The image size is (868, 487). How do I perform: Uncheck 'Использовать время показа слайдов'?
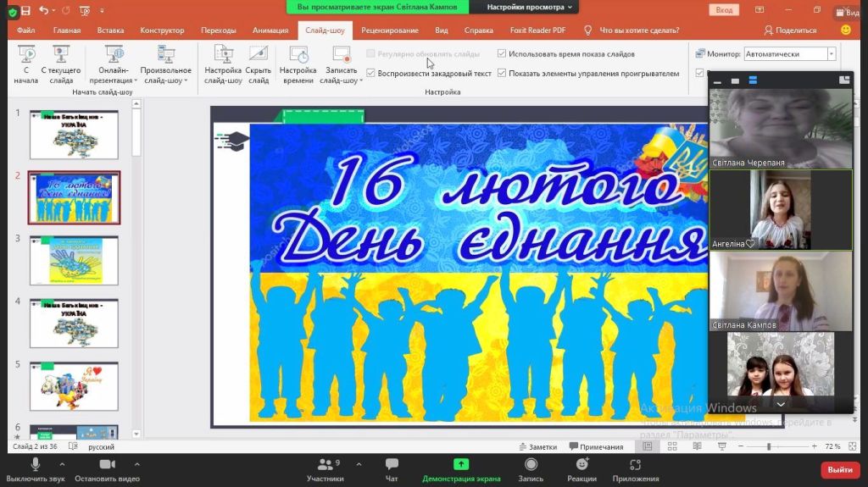[x=503, y=53]
